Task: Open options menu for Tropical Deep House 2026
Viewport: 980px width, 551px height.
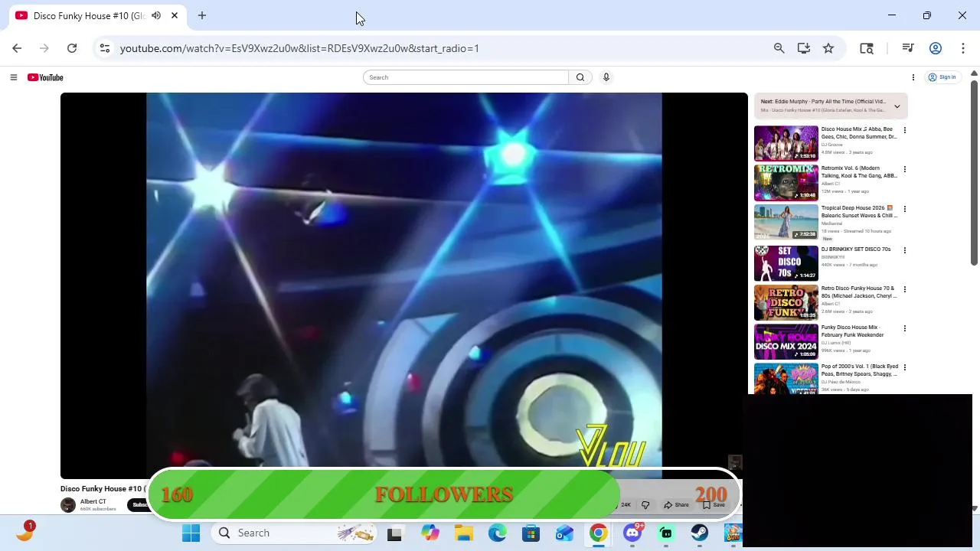Action: point(905,209)
